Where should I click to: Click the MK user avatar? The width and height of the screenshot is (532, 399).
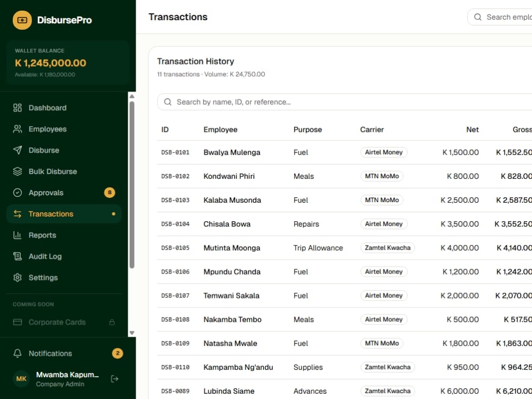click(x=21, y=379)
